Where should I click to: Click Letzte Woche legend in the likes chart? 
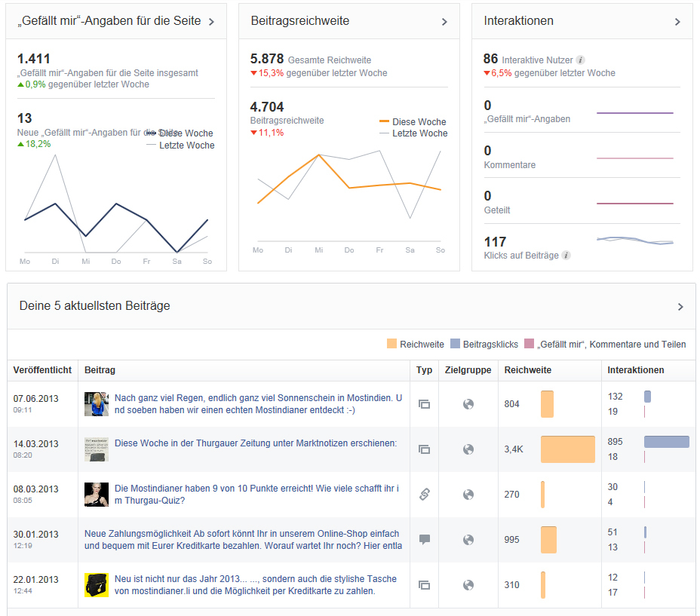tap(181, 145)
